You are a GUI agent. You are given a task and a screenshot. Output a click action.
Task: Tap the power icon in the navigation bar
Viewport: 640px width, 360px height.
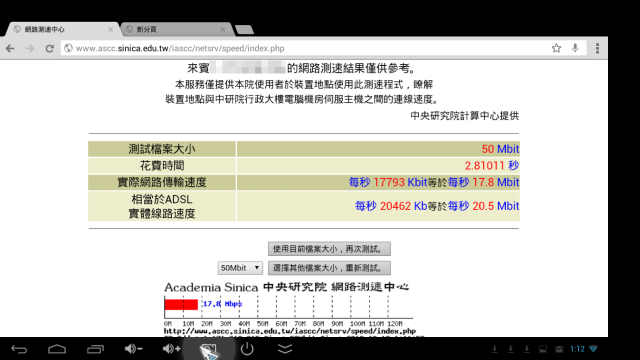247,349
